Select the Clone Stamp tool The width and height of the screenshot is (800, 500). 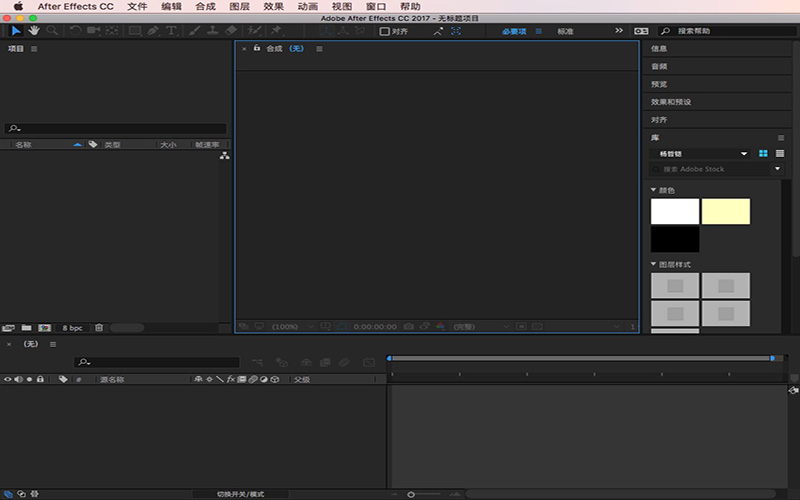[x=213, y=31]
